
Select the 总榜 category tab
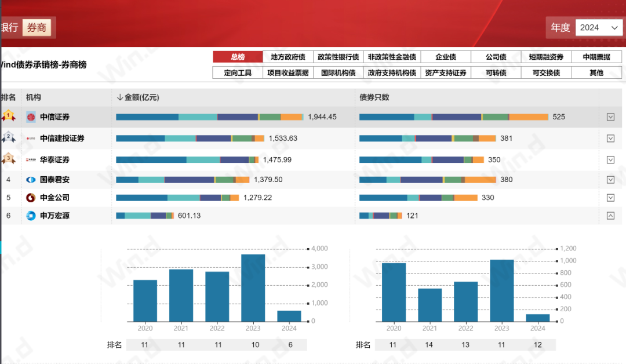238,57
